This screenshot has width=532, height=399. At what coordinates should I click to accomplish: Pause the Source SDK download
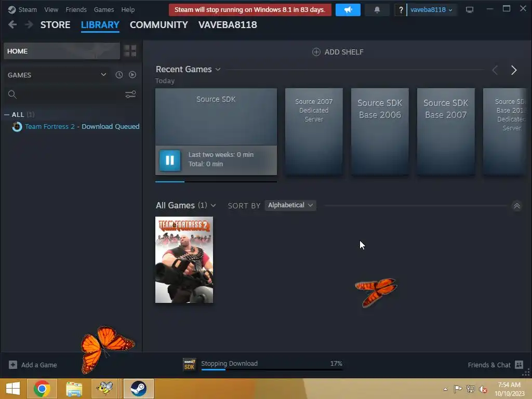170,160
